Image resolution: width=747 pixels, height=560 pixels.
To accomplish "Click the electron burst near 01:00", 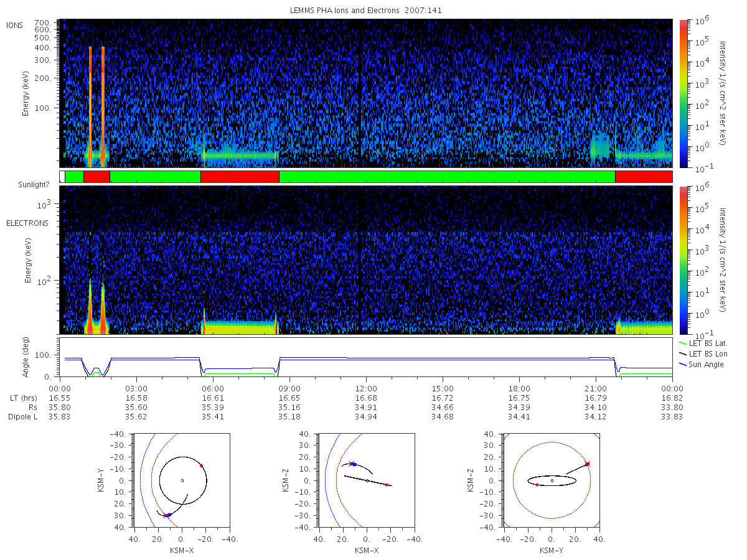I will tap(90, 308).
